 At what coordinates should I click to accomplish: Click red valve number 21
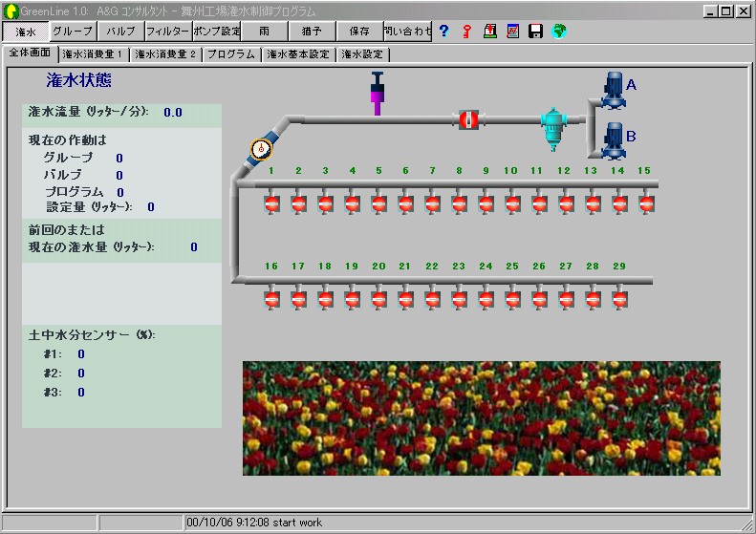coord(405,299)
